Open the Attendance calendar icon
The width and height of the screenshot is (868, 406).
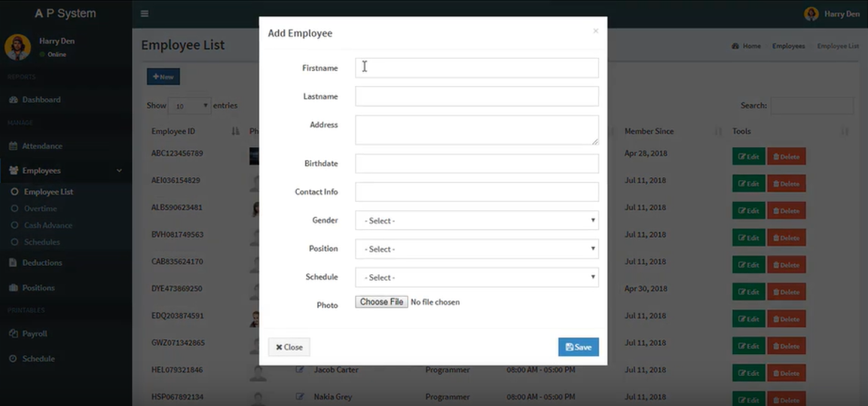click(x=14, y=147)
